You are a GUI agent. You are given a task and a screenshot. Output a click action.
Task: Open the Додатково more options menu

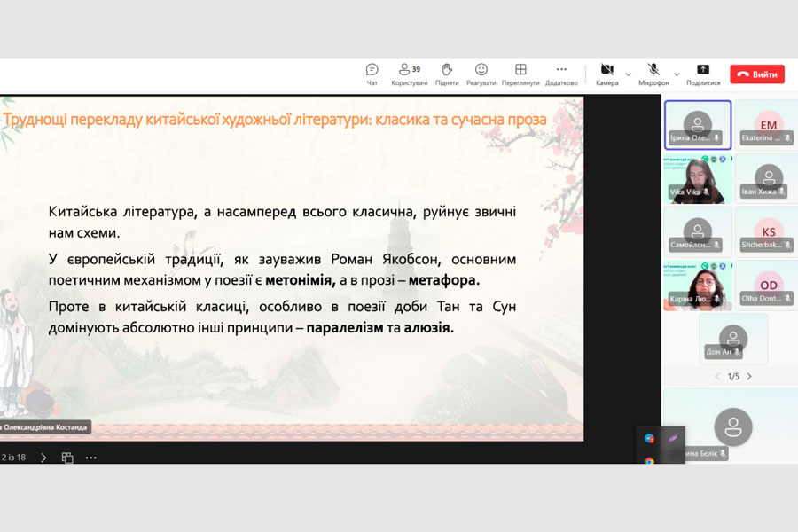tap(561, 70)
